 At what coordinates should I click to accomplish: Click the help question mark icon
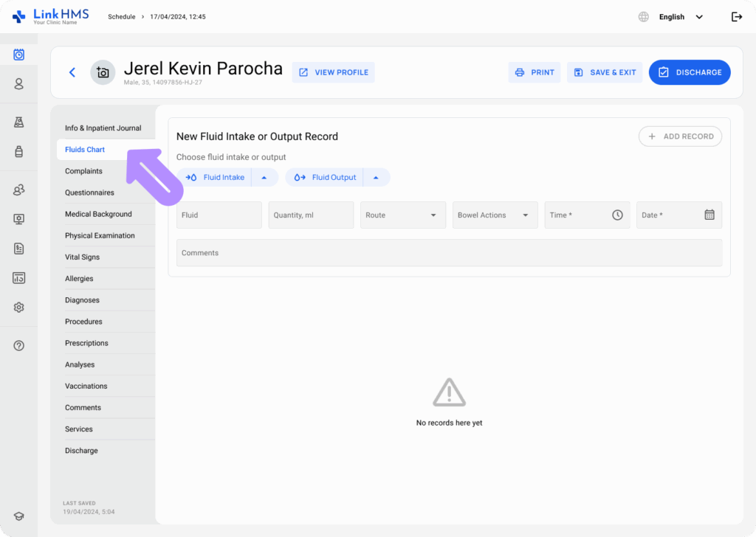point(19,346)
